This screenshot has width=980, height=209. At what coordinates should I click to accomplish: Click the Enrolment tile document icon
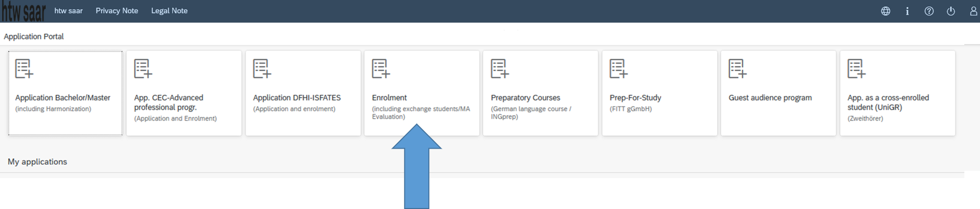[x=381, y=69]
